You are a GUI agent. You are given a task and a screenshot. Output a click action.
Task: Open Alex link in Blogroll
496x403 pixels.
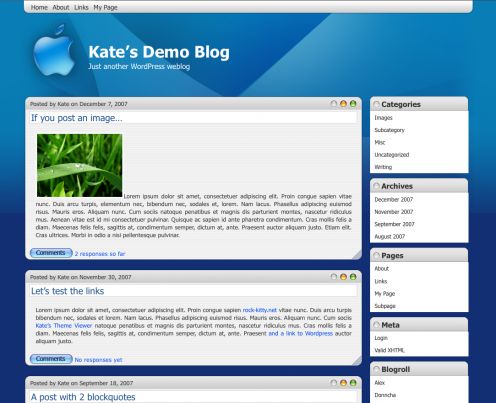click(380, 382)
